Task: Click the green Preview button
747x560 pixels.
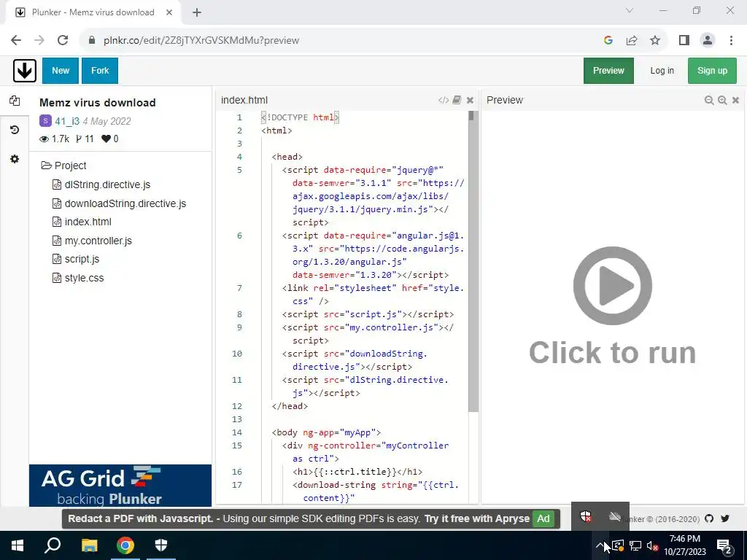Action: coord(608,71)
